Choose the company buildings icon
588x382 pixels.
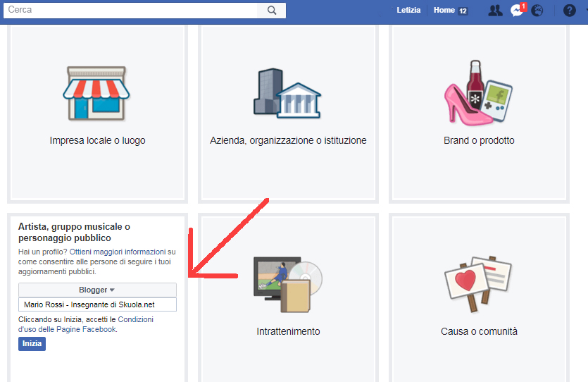click(287, 92)
